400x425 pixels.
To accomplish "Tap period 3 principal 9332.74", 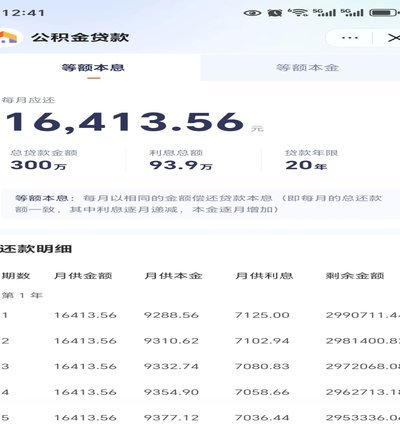I will pos(171,366).
